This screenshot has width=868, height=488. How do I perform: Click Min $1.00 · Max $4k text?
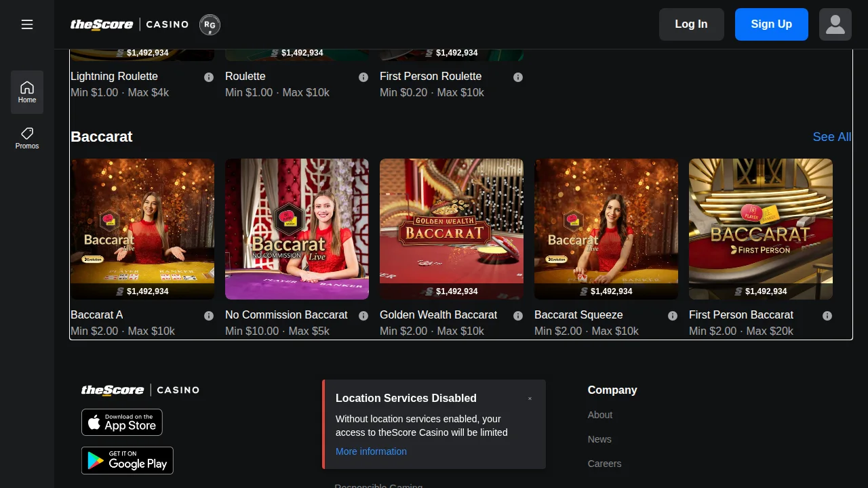(120, 93)
